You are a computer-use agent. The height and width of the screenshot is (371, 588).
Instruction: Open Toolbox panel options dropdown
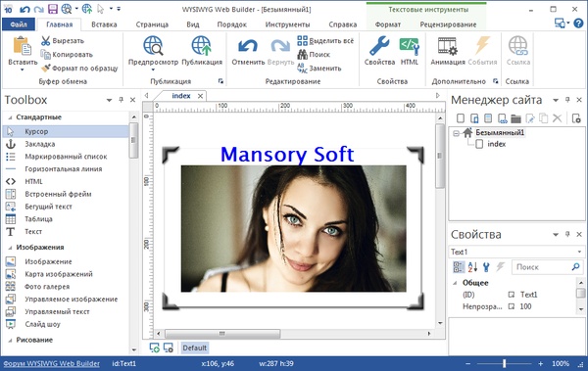tap(109, 100)
